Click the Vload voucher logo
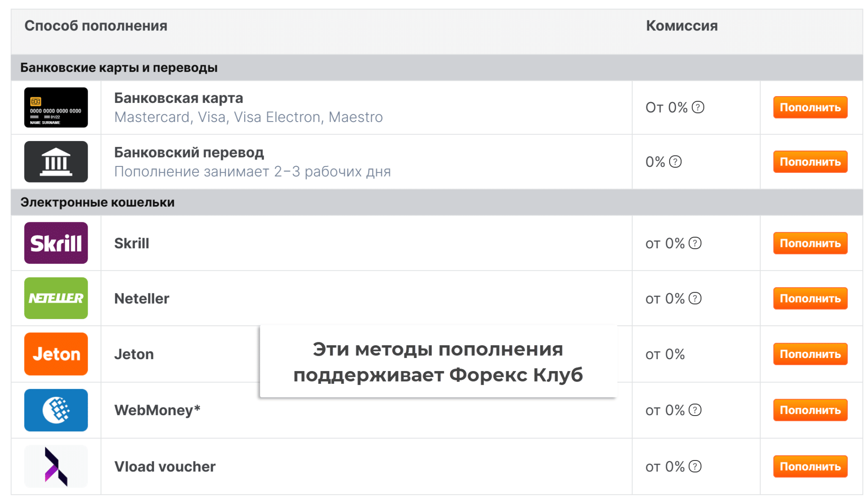The height and width of the screenshot is (499, 868). coord(56,466)
